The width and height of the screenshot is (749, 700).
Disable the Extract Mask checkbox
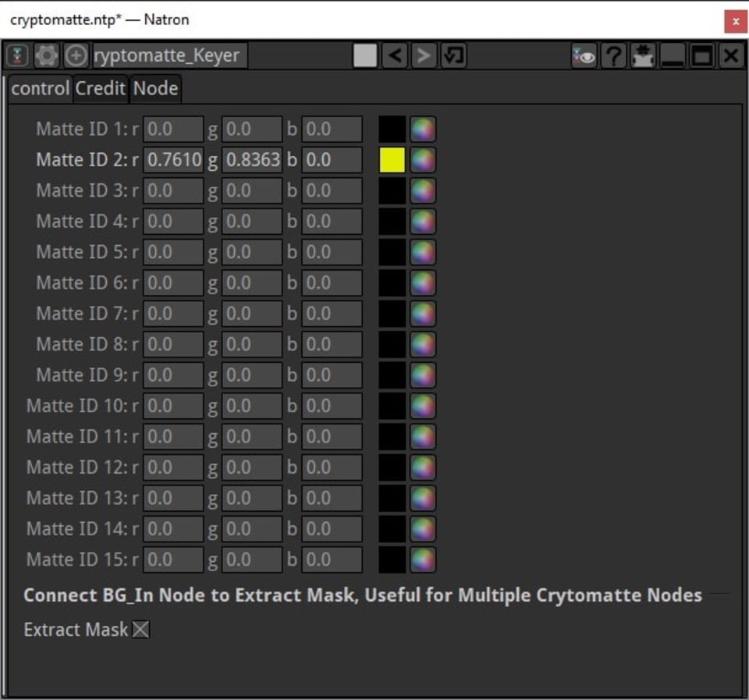tap(140, 630)
